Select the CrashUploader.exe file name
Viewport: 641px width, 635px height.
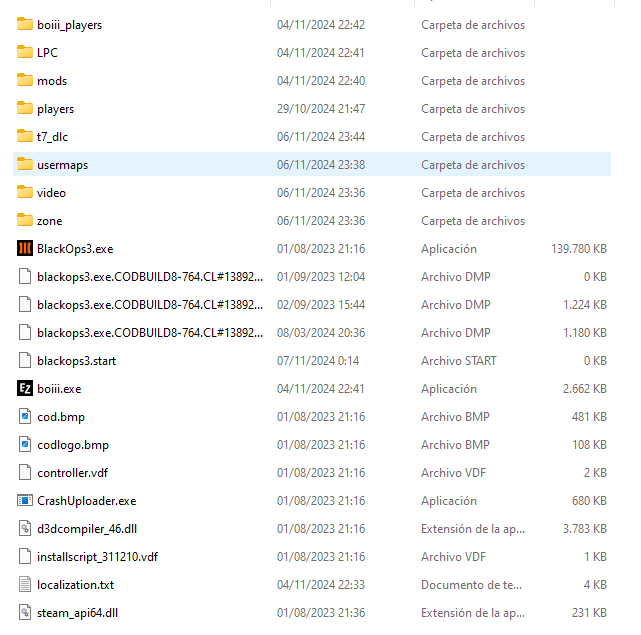(x=87, y=501)
